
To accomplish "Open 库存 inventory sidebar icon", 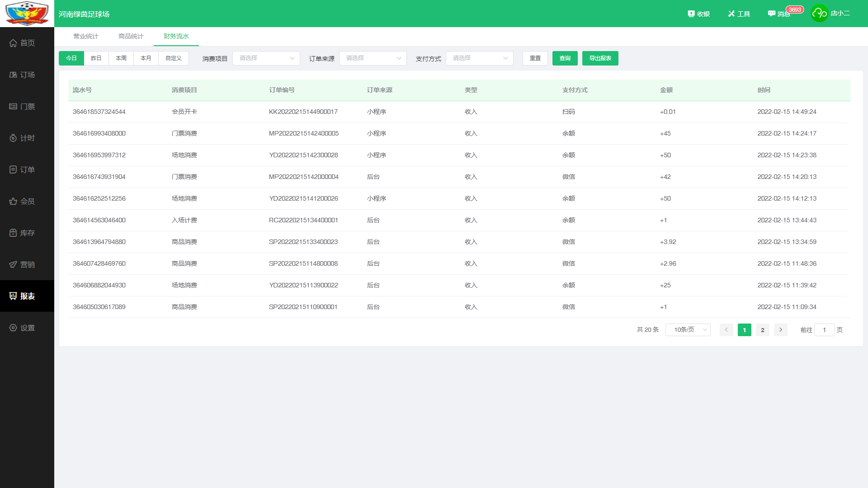I will (x=13, y=233).
